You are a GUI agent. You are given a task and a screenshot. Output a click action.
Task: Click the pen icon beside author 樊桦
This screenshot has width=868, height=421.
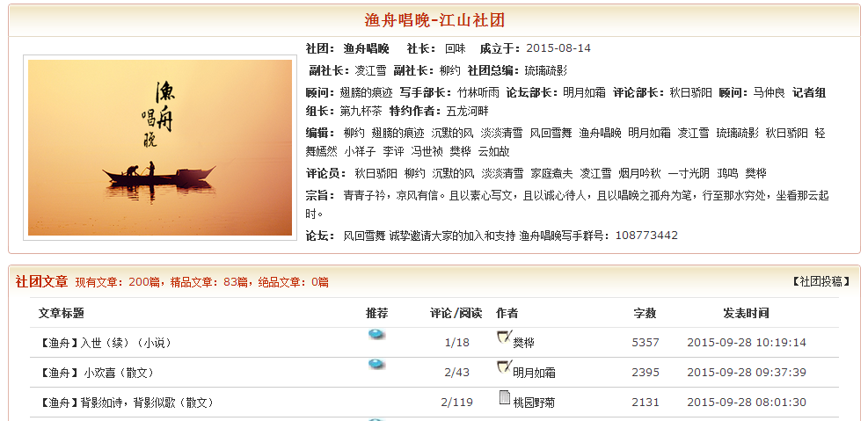point(504,337)
